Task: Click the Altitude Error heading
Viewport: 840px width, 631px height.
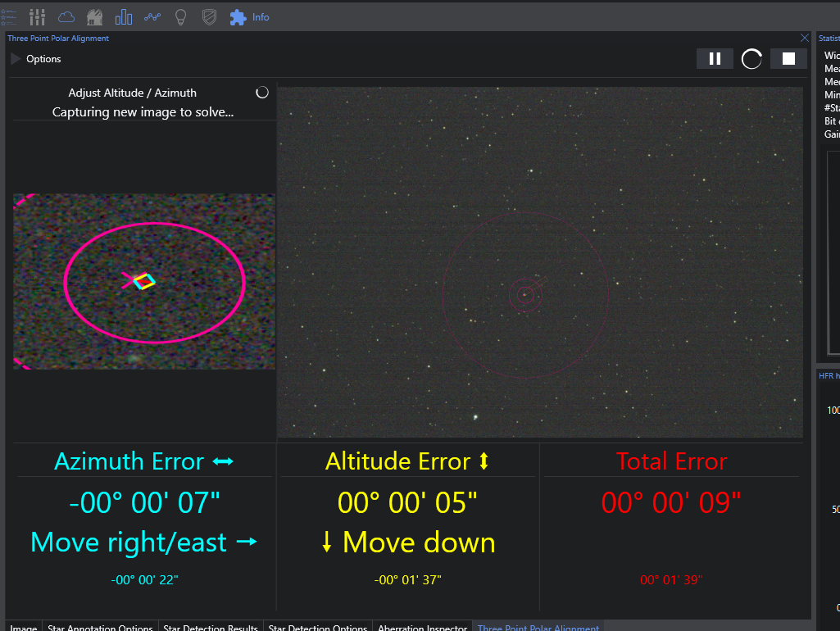Action: [x=407, y=461]
